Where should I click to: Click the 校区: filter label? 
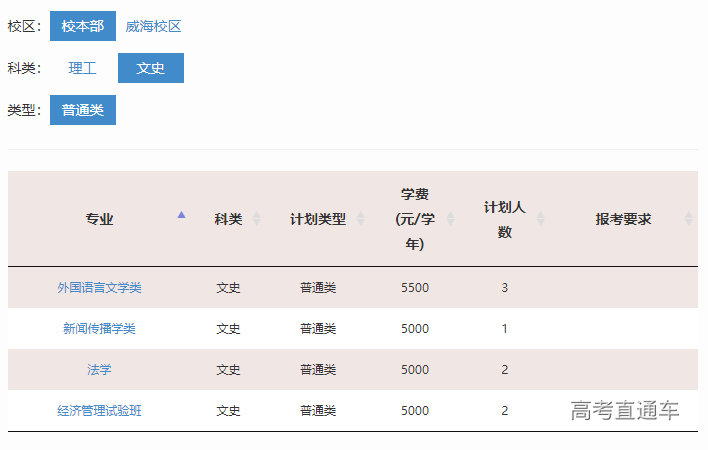(24, 26)
